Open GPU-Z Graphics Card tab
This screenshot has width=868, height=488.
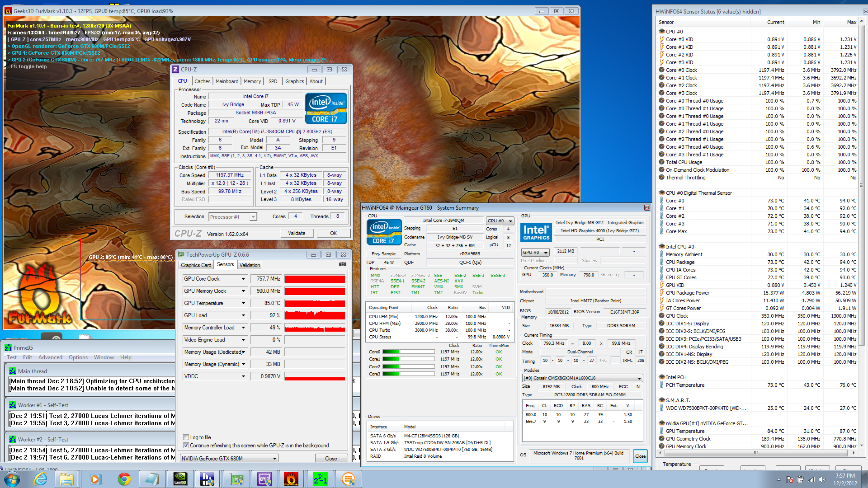click(x=196, y=265)
